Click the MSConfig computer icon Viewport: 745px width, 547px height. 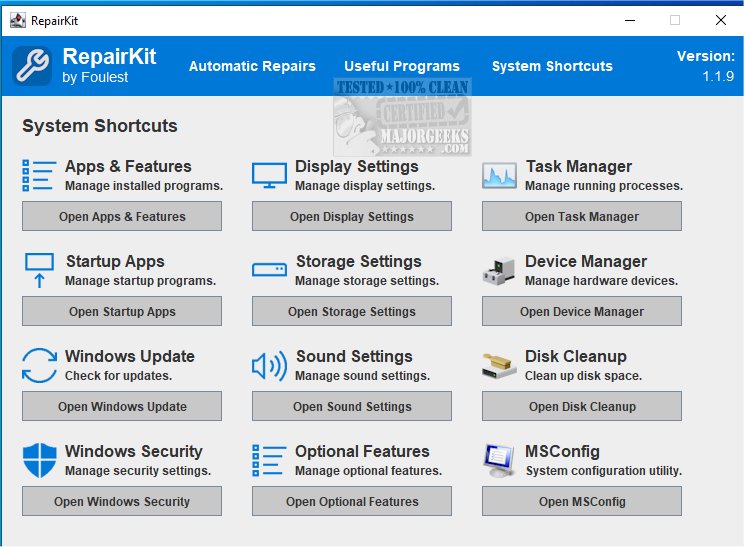[499, 460]
